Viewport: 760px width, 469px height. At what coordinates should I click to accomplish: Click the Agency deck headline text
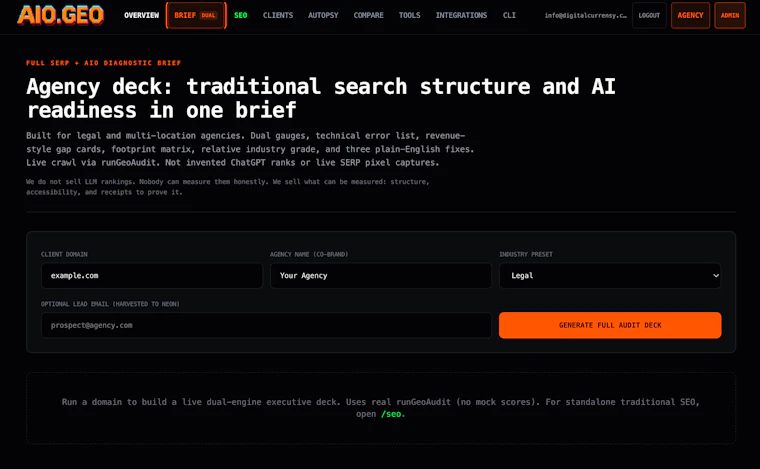point(321,98)
